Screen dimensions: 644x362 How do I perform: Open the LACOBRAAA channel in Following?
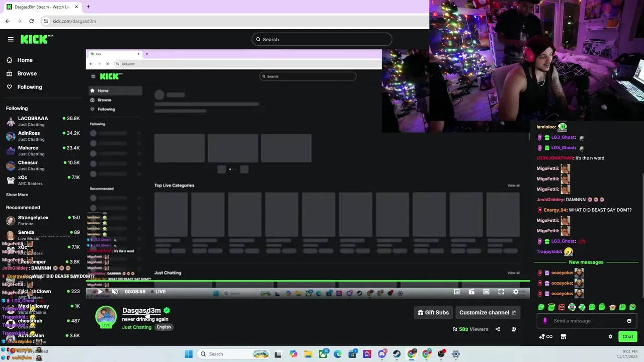(x=43, y=121)
